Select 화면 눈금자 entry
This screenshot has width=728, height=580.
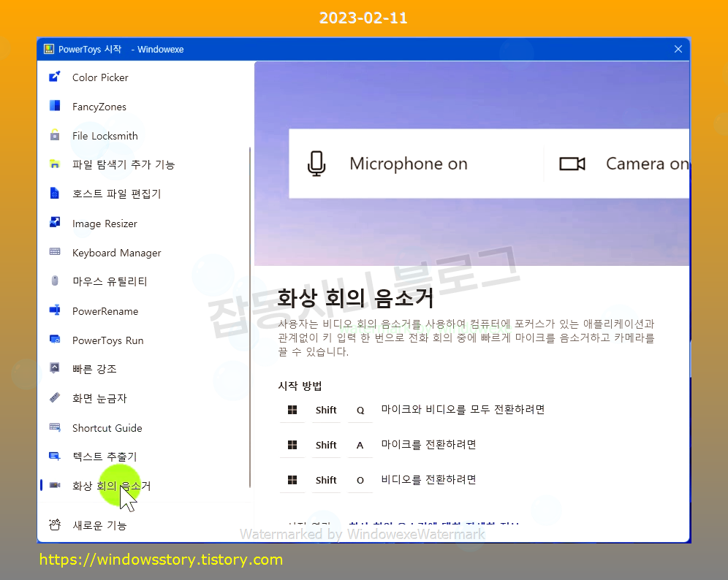point(144,398)
